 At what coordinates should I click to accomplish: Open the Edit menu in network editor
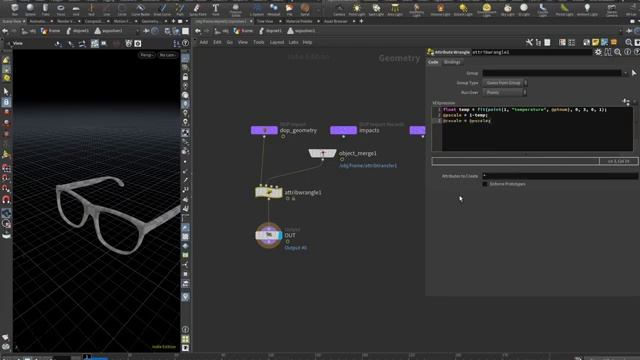217,42
